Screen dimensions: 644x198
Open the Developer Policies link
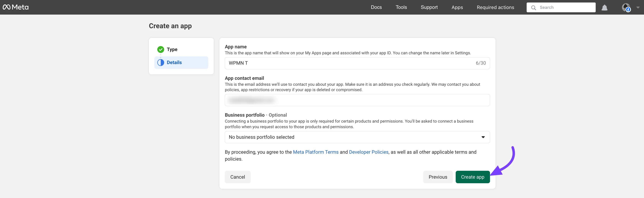368,152
